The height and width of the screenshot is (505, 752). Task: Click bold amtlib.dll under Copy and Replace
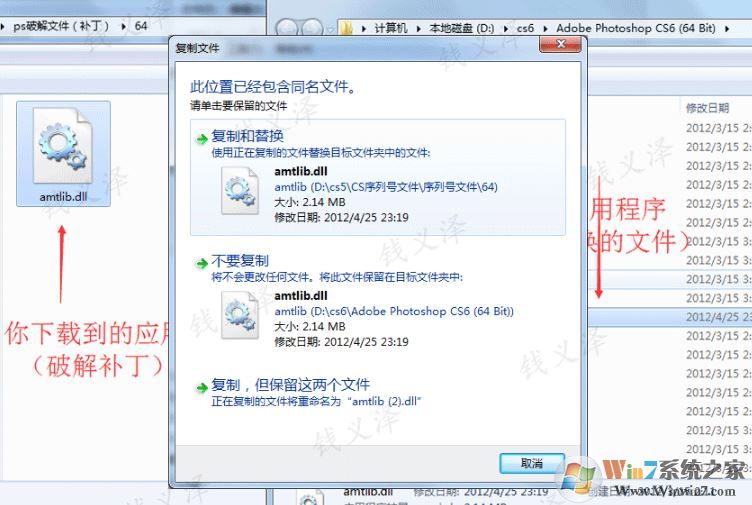[x=301, y=171]
